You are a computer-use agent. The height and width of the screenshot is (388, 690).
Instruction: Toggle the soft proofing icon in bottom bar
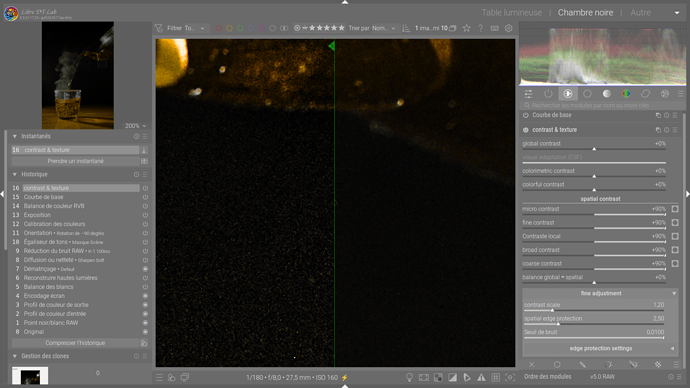coord(467,377)
